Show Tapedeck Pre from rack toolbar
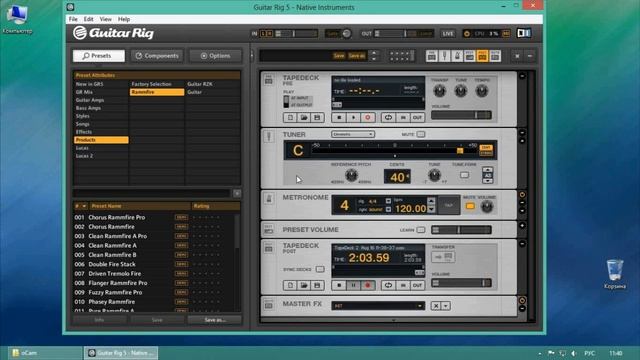Viewport: 640px width, 360px height. pyautogui.click(x=431, y=56)
